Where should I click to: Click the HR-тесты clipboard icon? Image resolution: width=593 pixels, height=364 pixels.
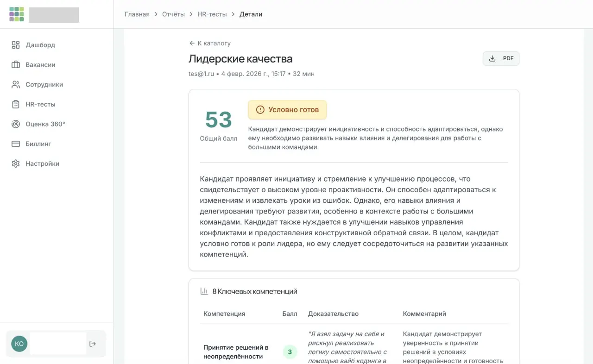(x=16, y=104)
